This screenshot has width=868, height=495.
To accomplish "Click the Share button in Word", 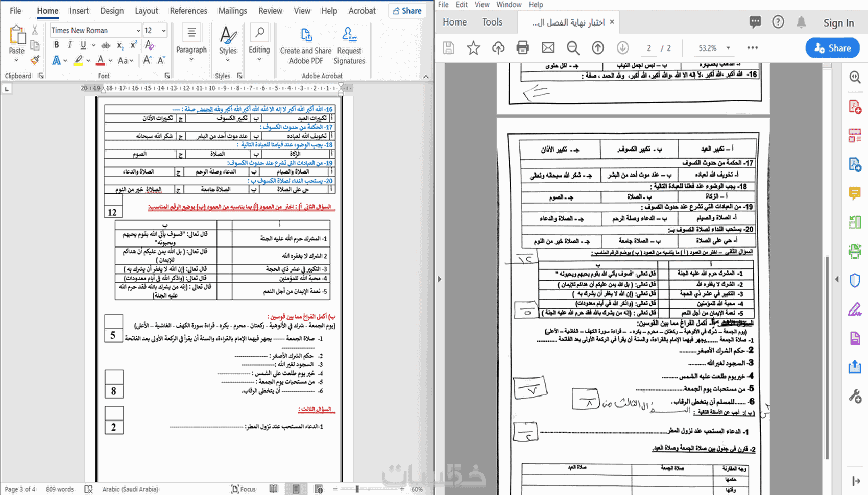I will pyautogui.click(x=407, y=11).
